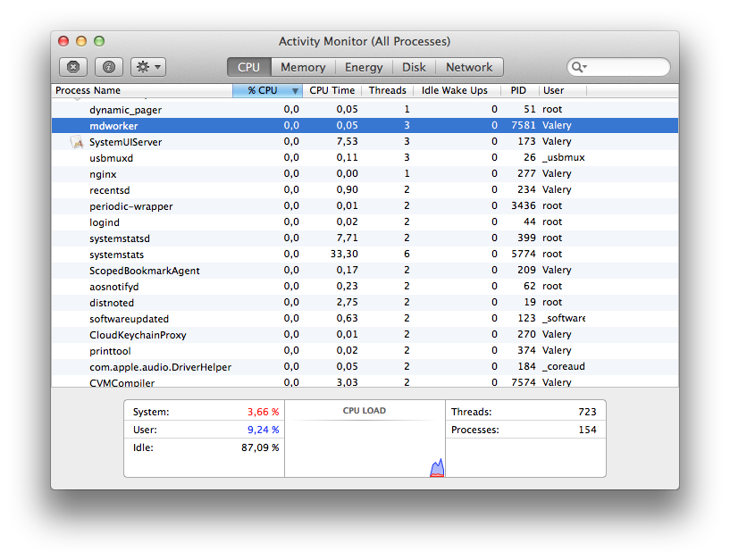Switch to the Energy tab
This screenshot has width=730, height=560.
[364, 67]
